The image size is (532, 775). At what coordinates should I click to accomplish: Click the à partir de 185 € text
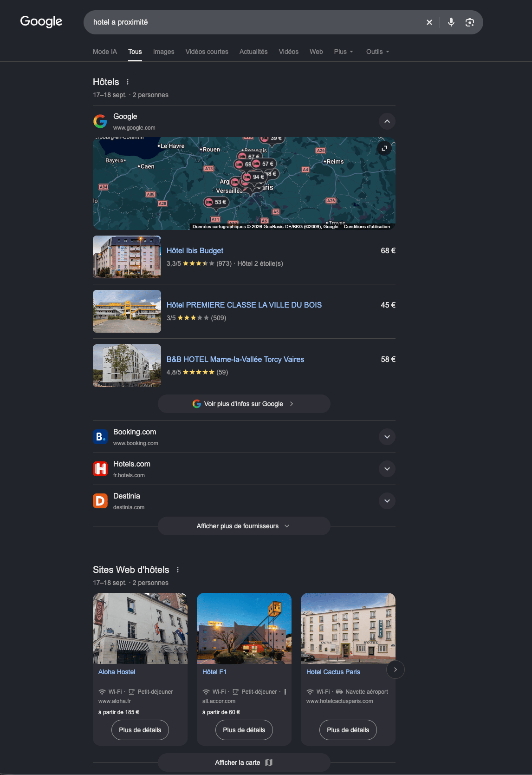[x=119, y=712]
